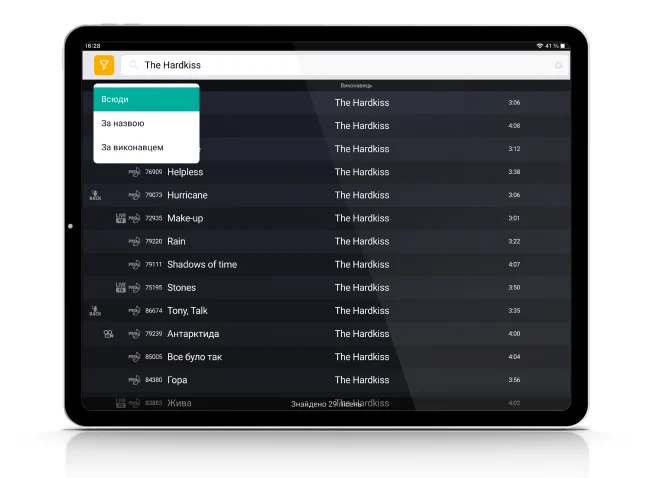Click the LIVE badge icon next to Stones
665x478 pixels.
[120, 287]
